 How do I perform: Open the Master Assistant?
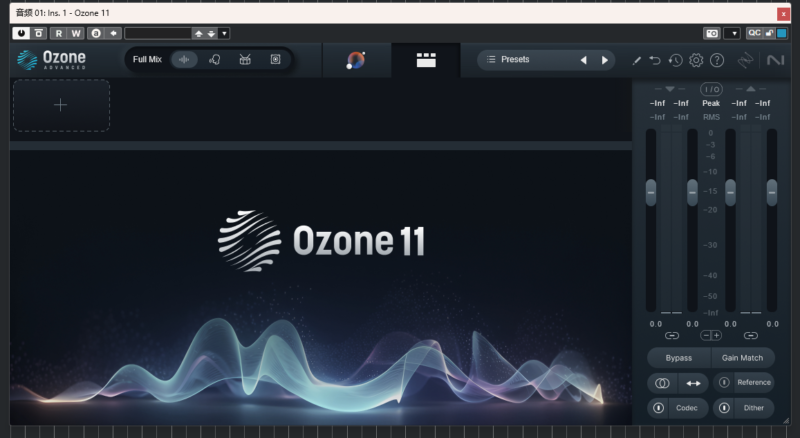356,60
